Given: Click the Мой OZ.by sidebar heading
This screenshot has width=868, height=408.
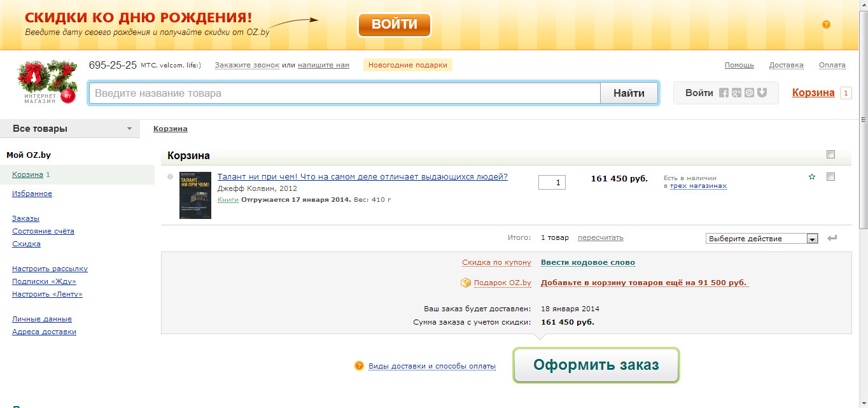Looking at the screenshot, I should [29, 155].
